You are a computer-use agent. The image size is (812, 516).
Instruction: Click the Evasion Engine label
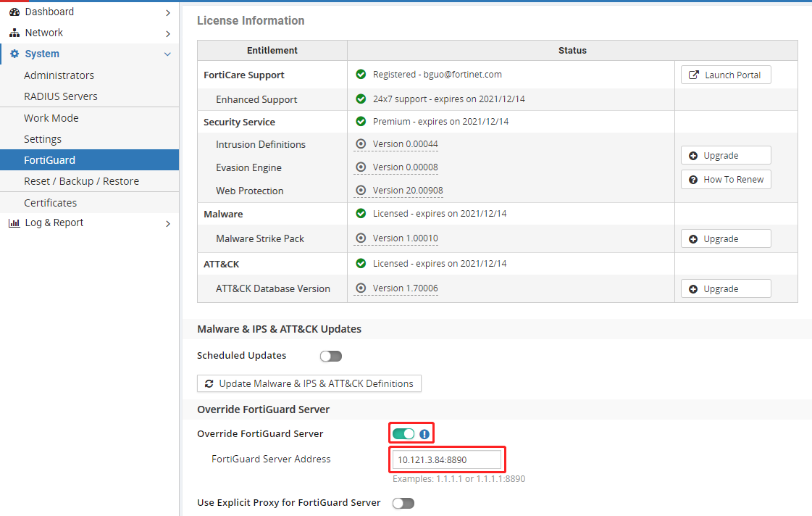(x=248, y=168)
